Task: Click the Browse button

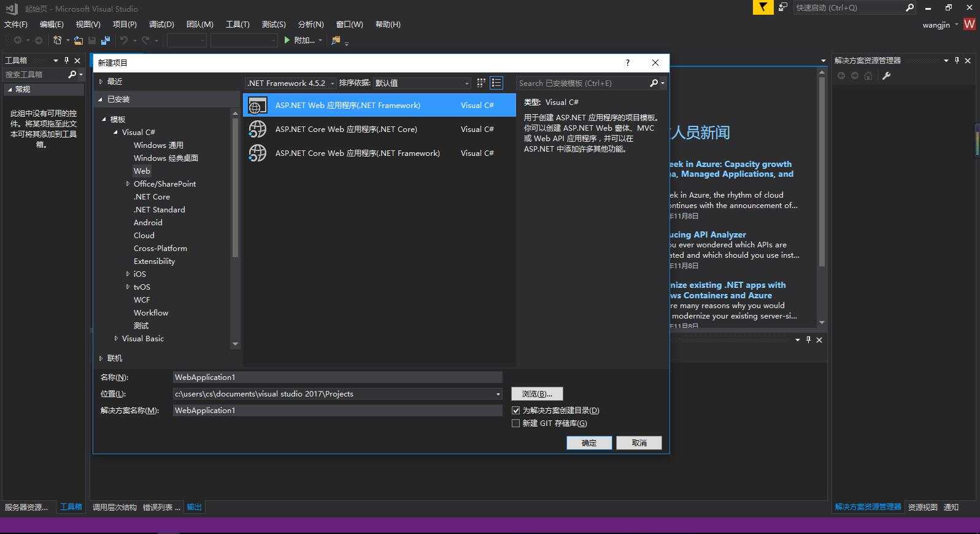Action: click(x=537, y=394)
